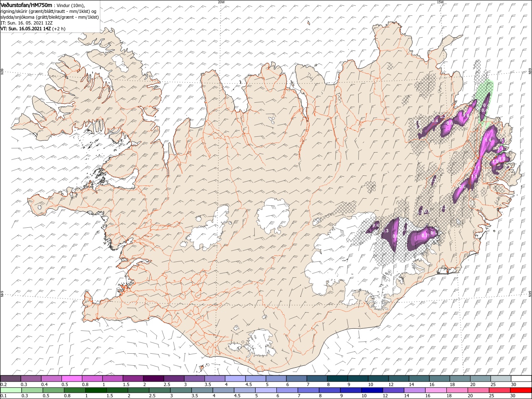Image resolution: width=532 pixels, height=399 pixels.
Task: Click the 20W longitude label
Action: tap(221, 2)
